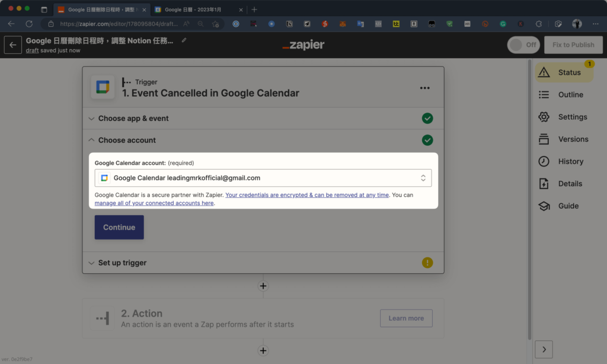Screen dimensions: 607x364
Task: Click the 2. Action step card
Action: click(x=263, y=318)
